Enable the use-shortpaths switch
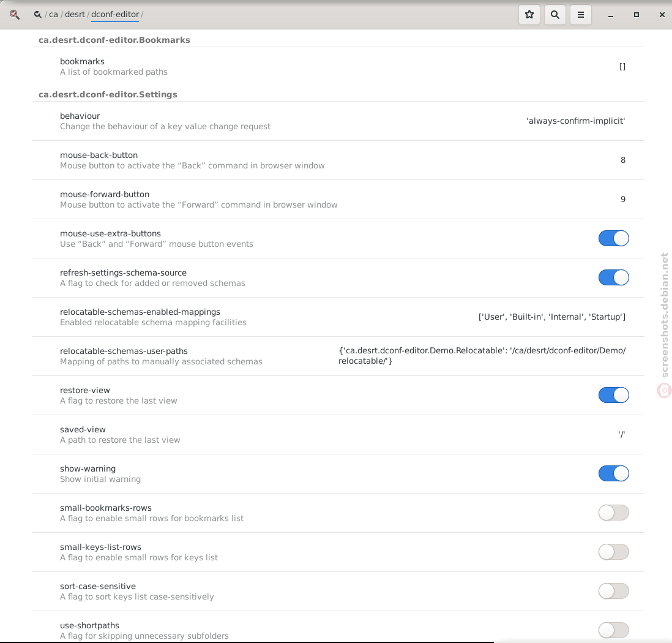This screenshot has height=643, width=672. 614,630
